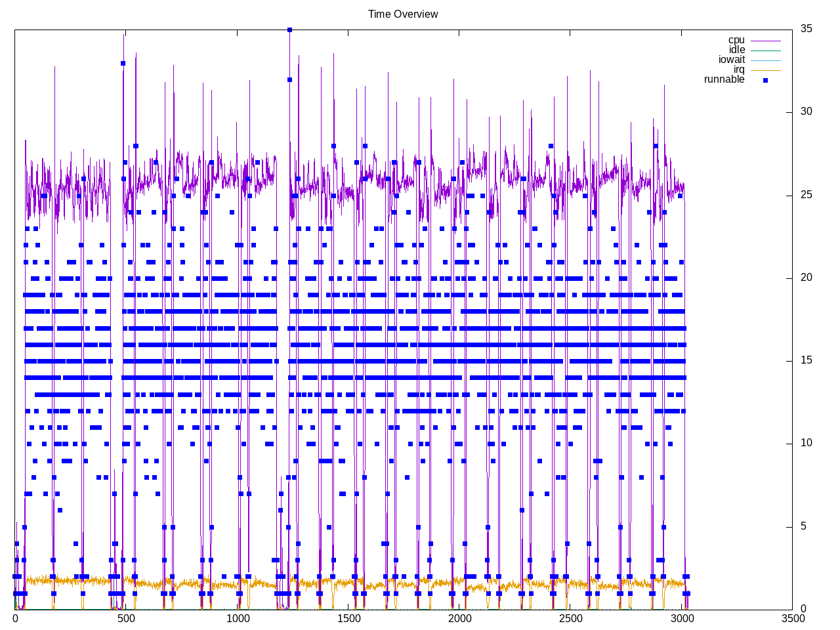Click the y-axis label 20
This screenshot has width=840, height=630.
tap(806, 278)
